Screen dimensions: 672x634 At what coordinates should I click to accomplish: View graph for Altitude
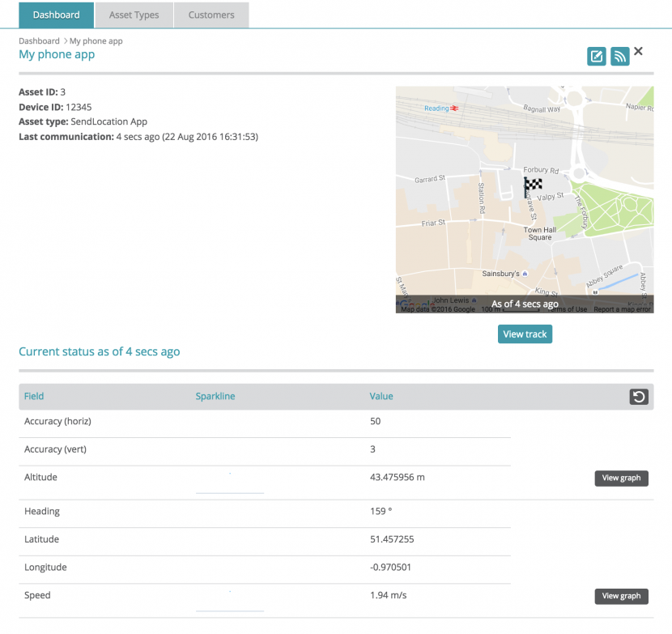tap(621, 478)
